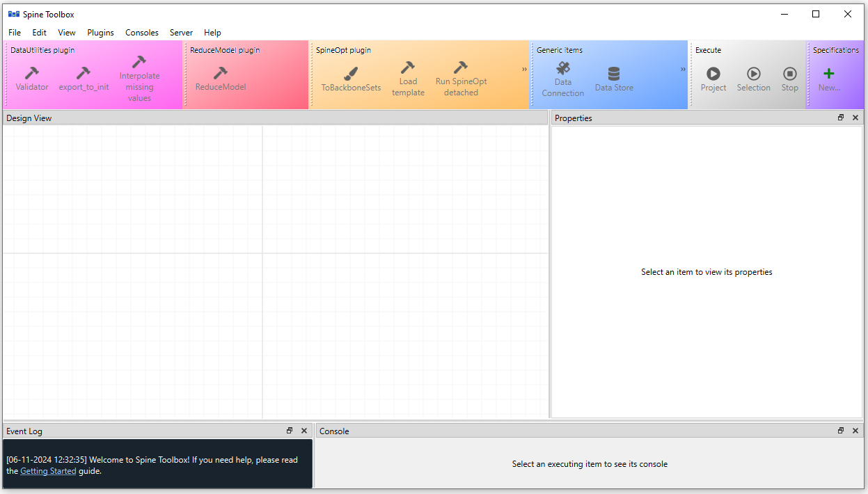Close the Console dock panel
This screenshot has height=494, width=868.
tap(855, 431)
